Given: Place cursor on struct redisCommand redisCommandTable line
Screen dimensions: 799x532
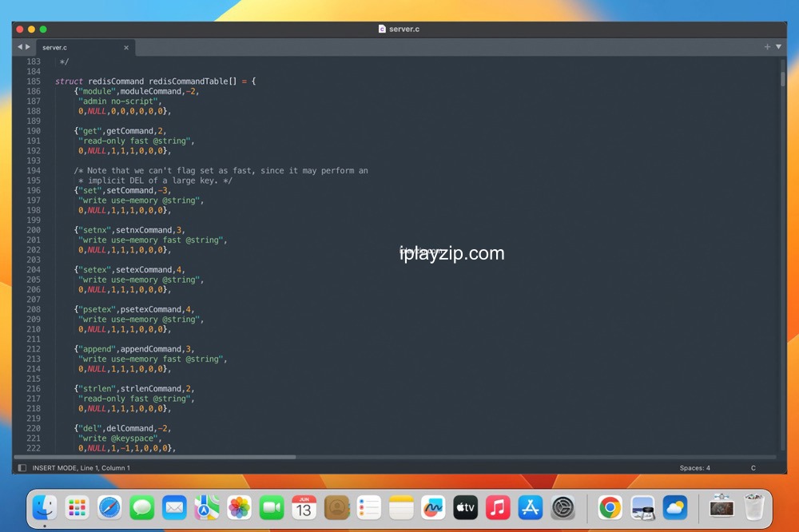Looking at the screenshot, I should pyautogui.click(x=156, y=81).
